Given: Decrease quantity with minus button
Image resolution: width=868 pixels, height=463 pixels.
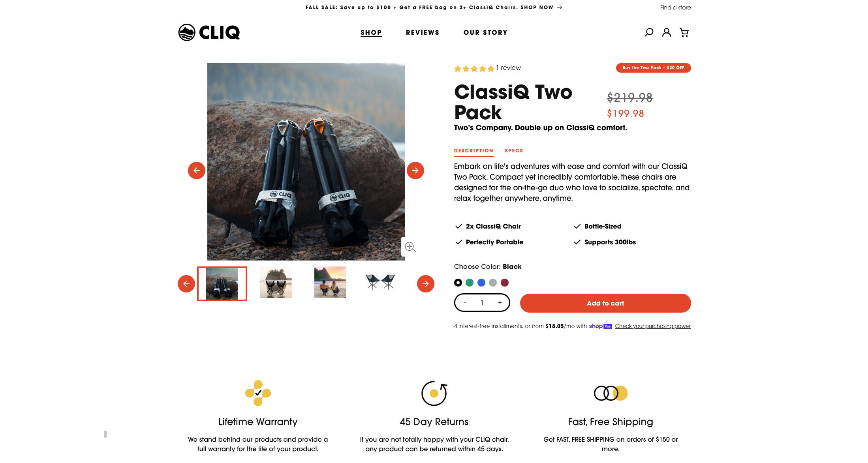Looking at the screenshot, I should (x=465, y=303).
